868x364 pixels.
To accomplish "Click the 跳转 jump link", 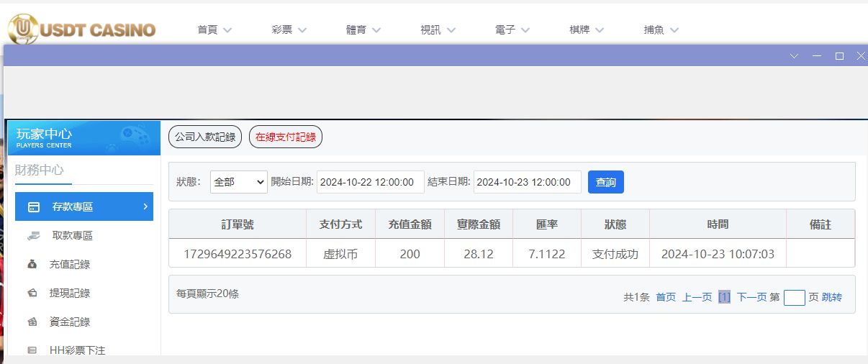I will 832,297.
